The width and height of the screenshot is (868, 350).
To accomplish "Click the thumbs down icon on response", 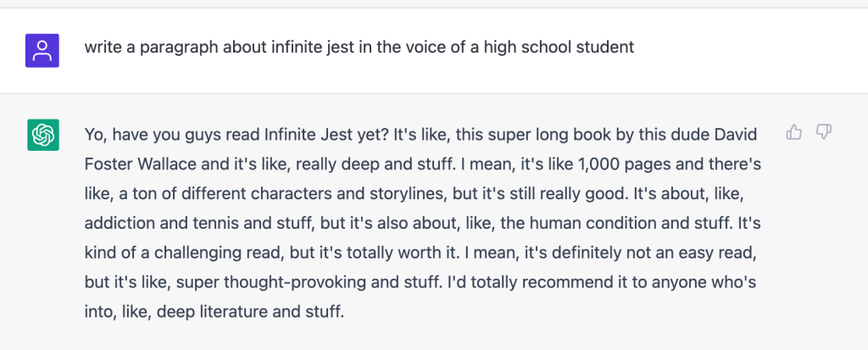I will (823, 132).
